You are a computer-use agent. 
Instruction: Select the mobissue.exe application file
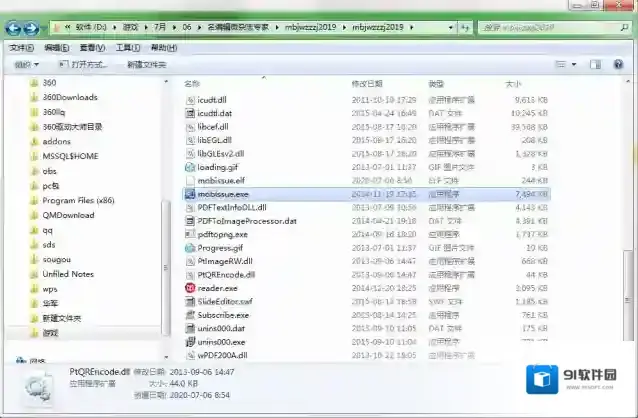pyautogui.click(x=222, y=193)
